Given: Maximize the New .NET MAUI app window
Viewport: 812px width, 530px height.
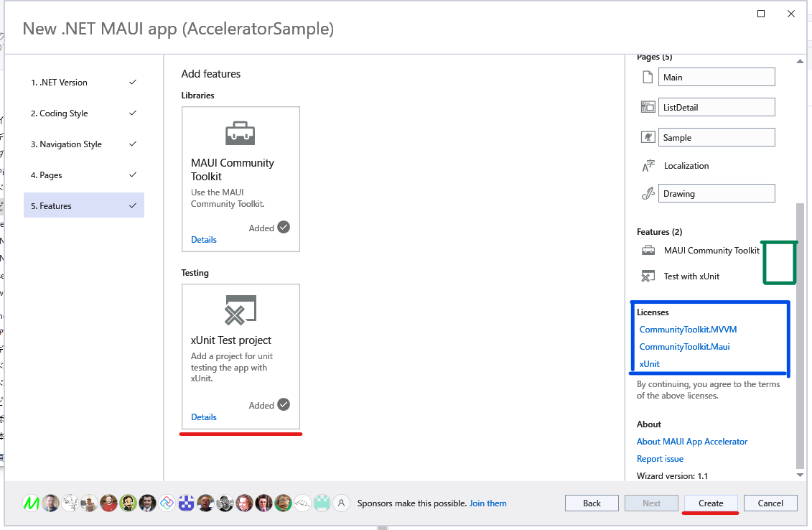Looking at the screenshot, I should [761, 14].
